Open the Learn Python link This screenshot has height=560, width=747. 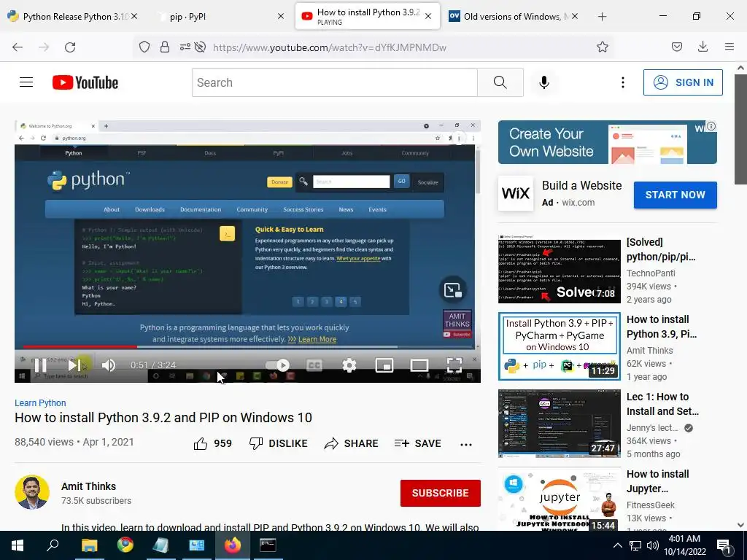tap(40, 402)
